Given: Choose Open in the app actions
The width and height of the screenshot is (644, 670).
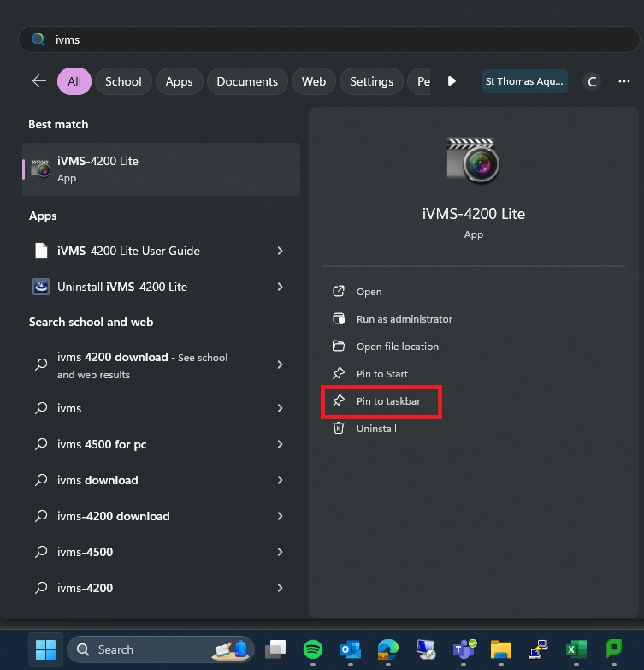Looking at the screenshot, I should 369,292.
